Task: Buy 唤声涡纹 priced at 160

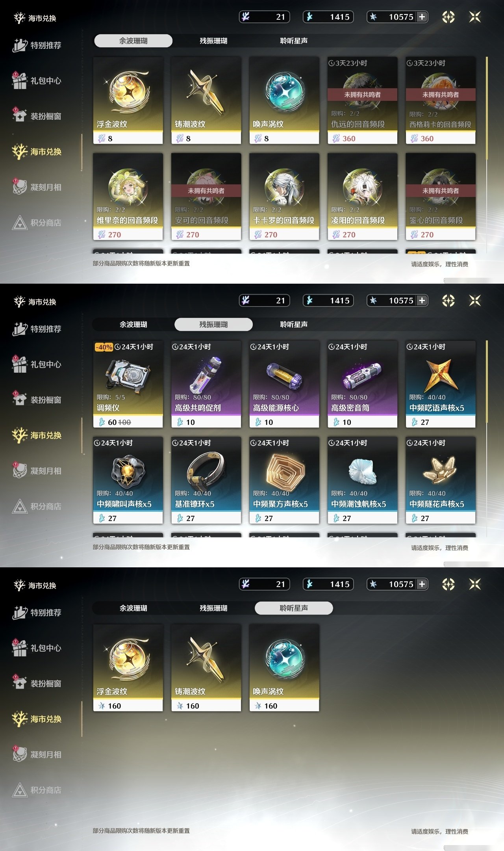Action: (x=284, y=668)
